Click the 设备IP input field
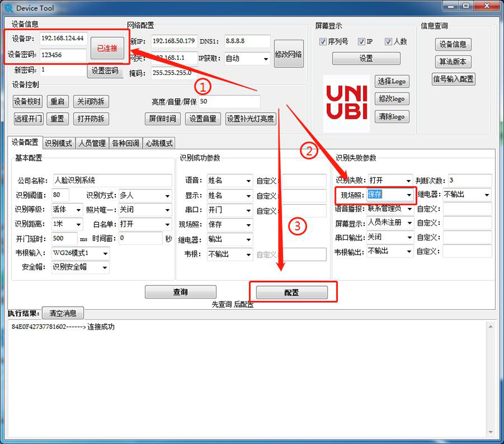 point(64,38)
